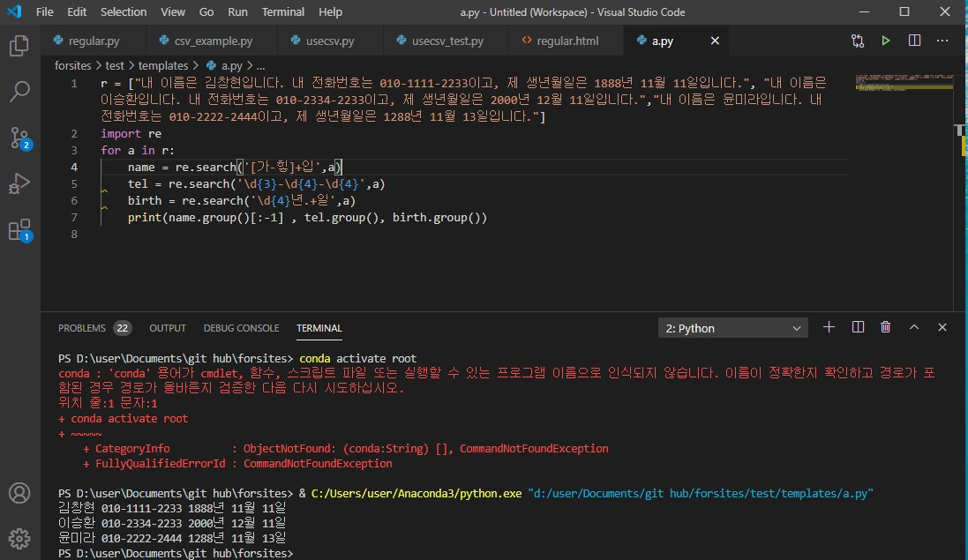The image size is (968, 560).
Task: Close the bottom terminal panel
Action: (942, 327)
